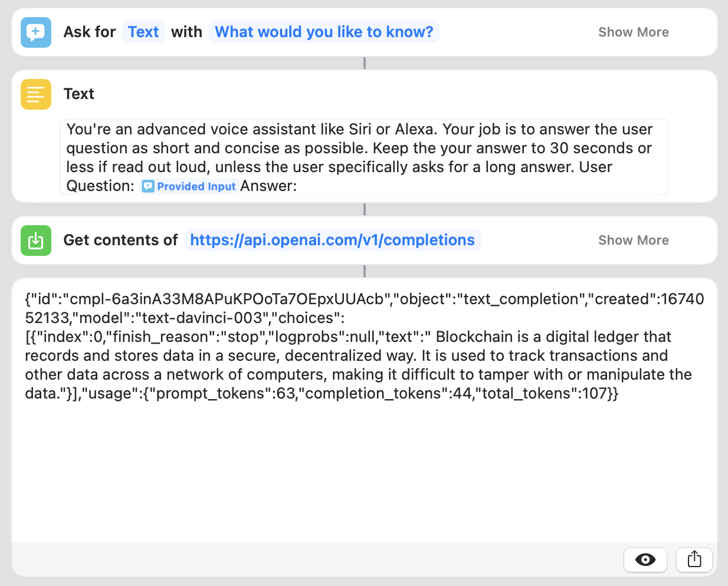This screenshot has width=728, height=586.
Task: Click the Provided Input variable icon
Action: point(148,186)
